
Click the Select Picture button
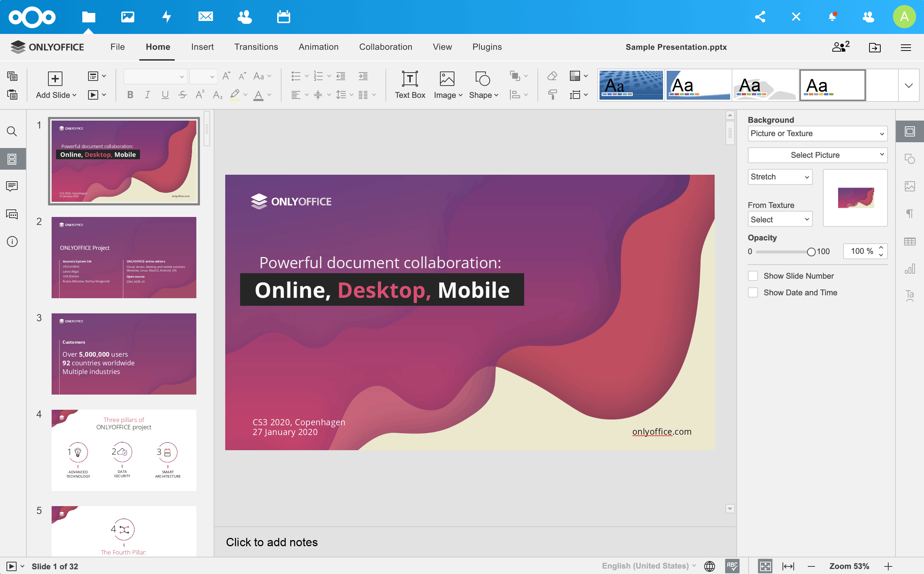[x=818, y=155]
